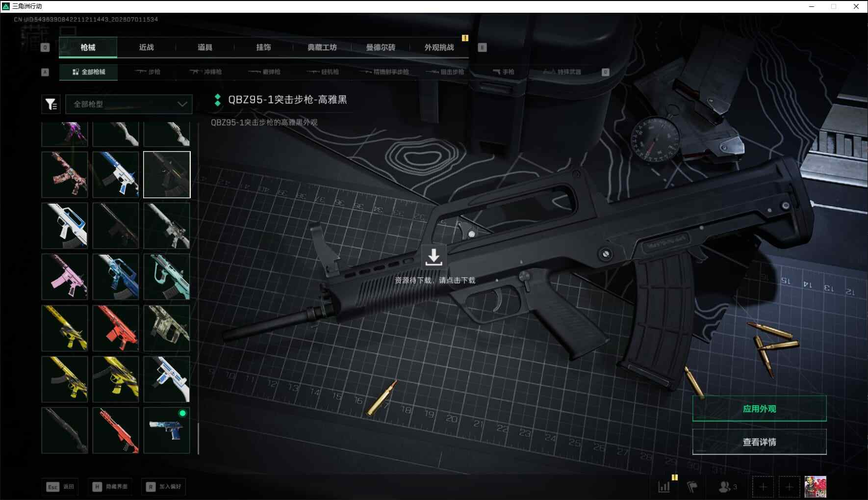Screen dimensions: 868x500
Task: Click the player avatar portrait
Action: (815, 487)
